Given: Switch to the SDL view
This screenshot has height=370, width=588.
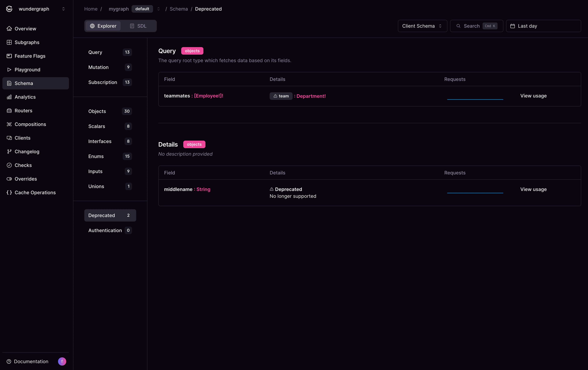Looking at the screenshot, I should (x=138, y=26).
